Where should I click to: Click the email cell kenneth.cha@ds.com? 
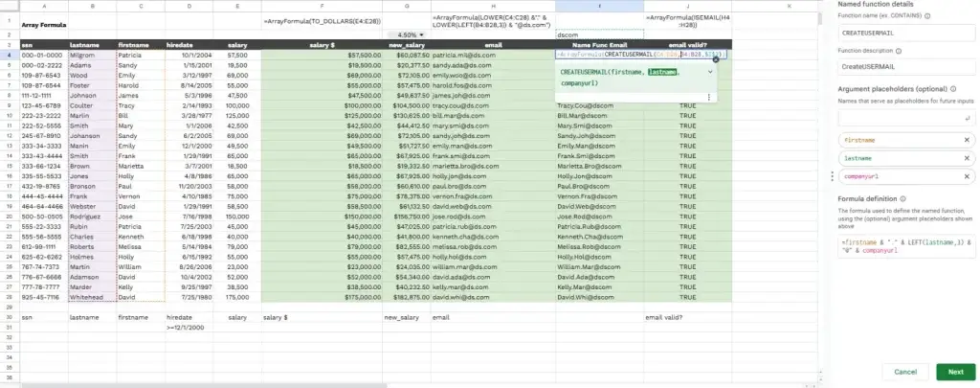(x=493, y=237)
